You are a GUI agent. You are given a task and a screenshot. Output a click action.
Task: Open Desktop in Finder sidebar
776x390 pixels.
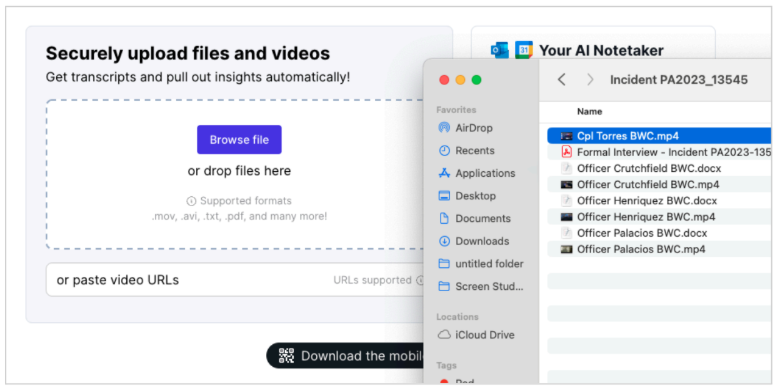click(467, 196)
